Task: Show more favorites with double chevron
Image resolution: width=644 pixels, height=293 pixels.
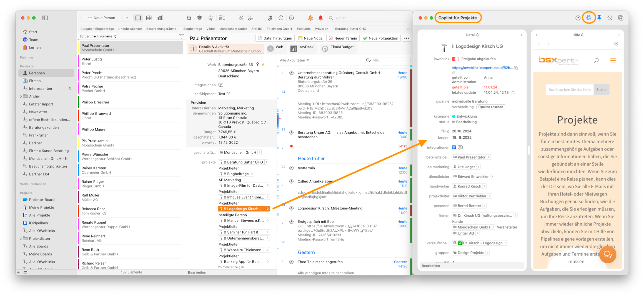Action: 408,29
